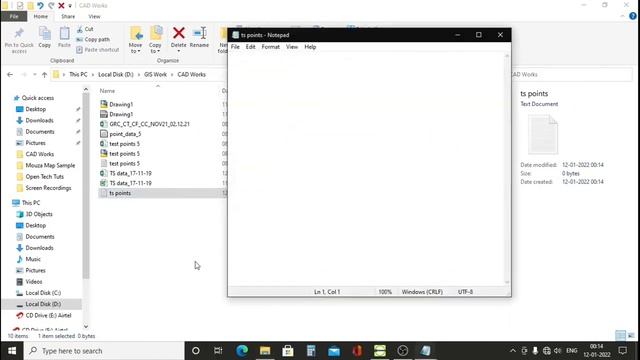The image size is (640, 360).
Task: Open Videos folder in sidebar
Action: (33, 282)
